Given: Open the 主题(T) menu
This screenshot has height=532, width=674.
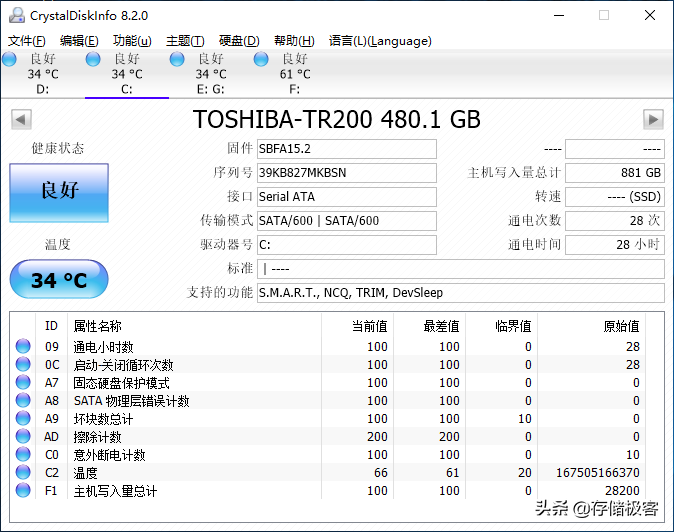Looking at the screenshot, I should tap(185, 41).
